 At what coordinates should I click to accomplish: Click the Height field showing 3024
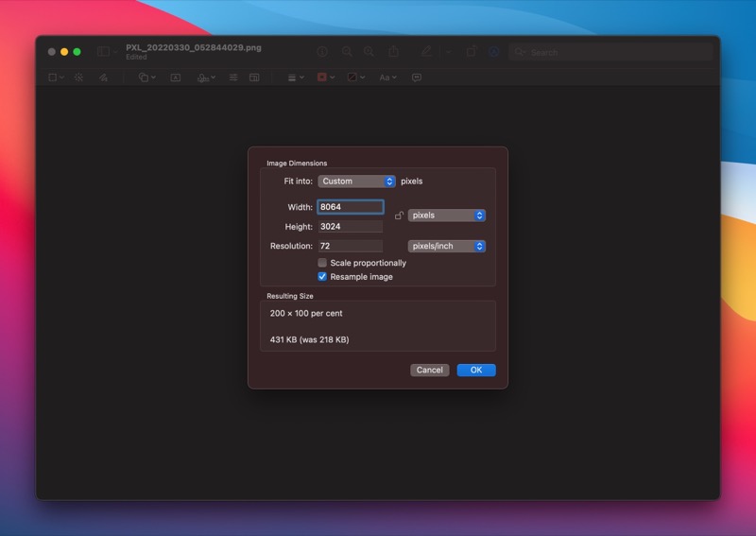[351, 226]
